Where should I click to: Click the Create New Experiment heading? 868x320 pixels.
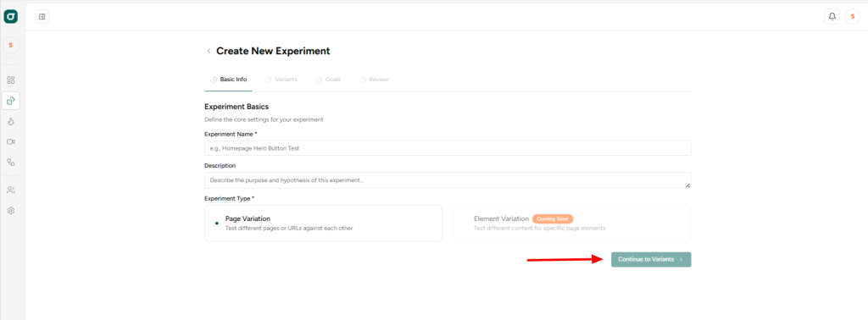(273, 51)
